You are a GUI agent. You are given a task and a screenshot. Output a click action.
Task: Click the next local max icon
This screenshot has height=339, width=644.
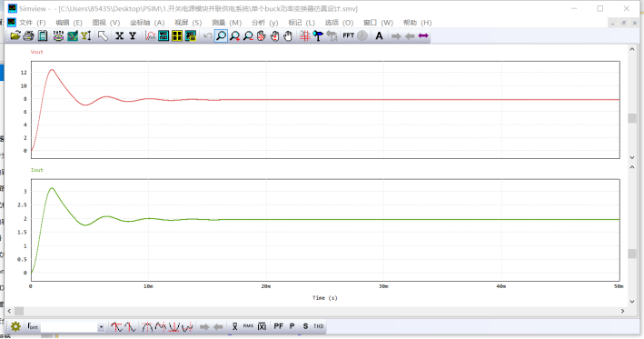[161, 326]
